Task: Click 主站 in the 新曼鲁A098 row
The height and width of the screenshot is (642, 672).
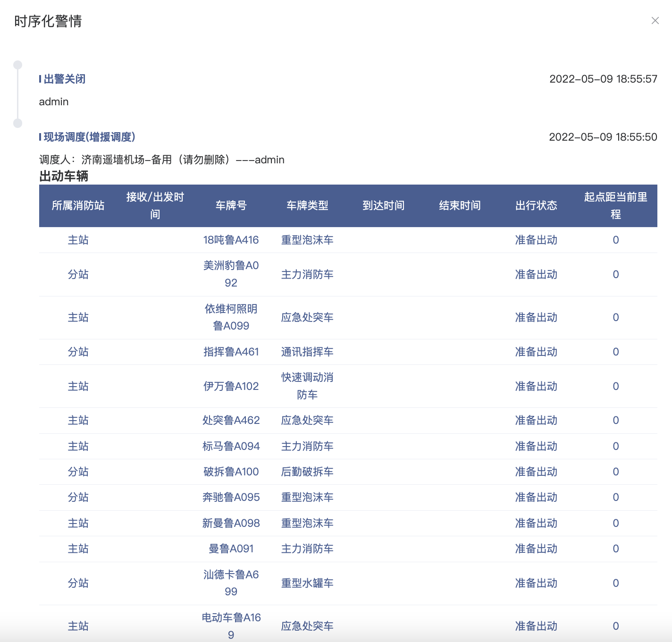Action: 78,523
